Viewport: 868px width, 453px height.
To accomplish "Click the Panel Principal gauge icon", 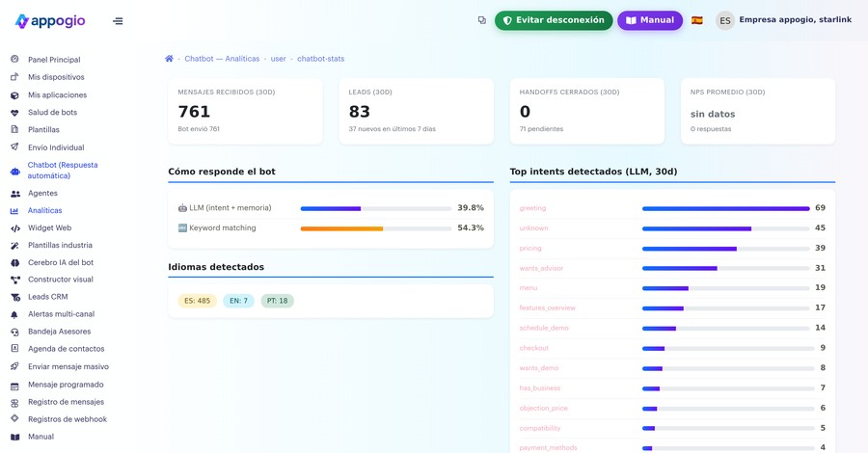I will pyautogui.click(x=14, y=59).
